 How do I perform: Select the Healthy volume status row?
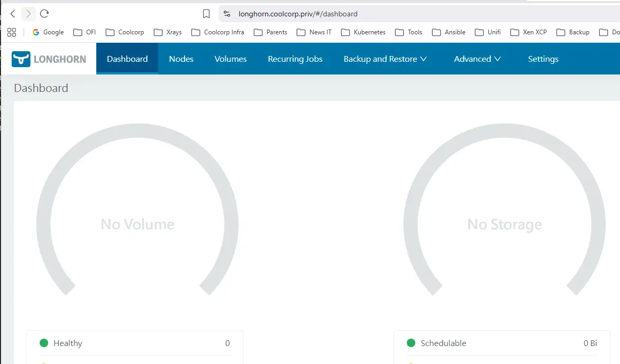(x=135, y=343)
